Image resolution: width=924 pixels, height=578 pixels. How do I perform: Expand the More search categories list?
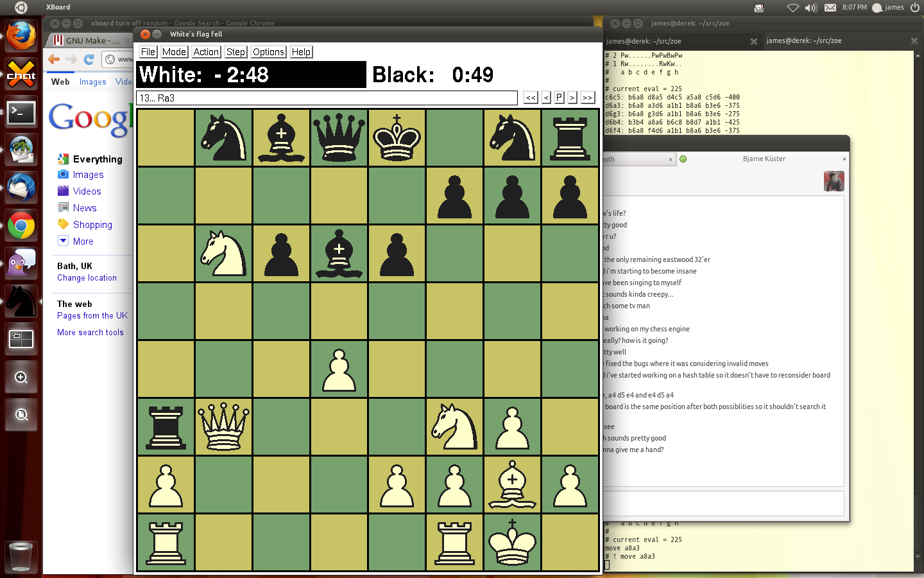point(83,241)
